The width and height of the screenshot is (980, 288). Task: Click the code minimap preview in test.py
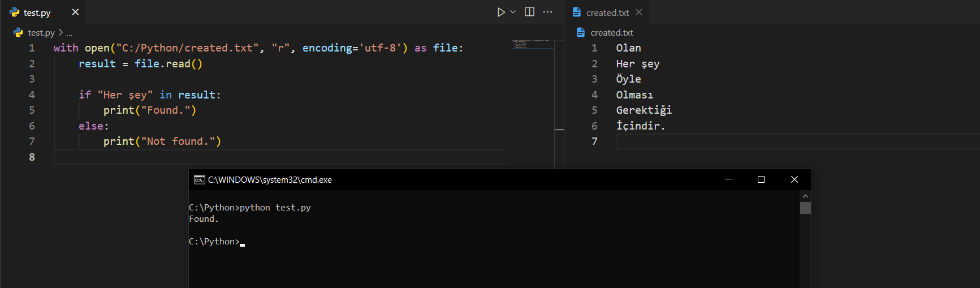[x=532, y=44]
